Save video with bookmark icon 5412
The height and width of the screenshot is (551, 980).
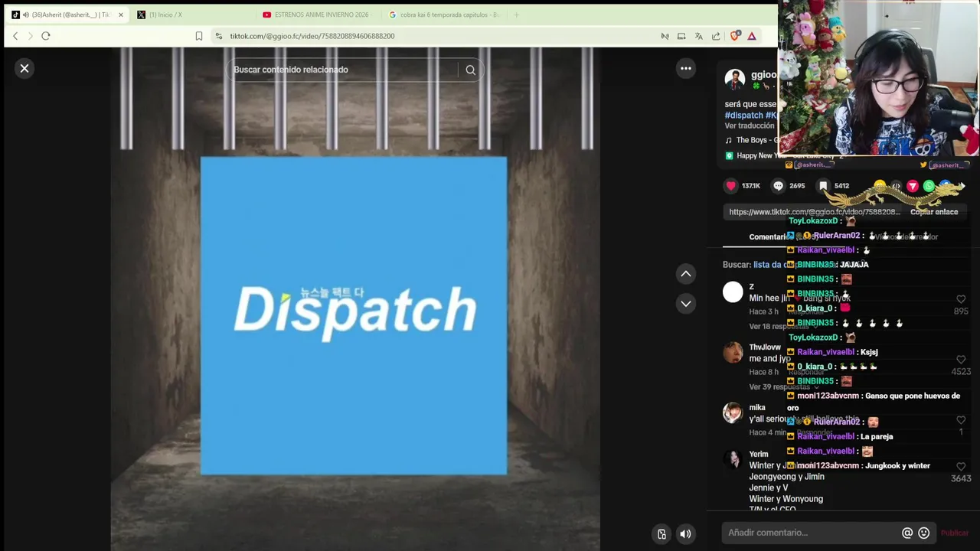pyautogui.click(x=823, y=186)
